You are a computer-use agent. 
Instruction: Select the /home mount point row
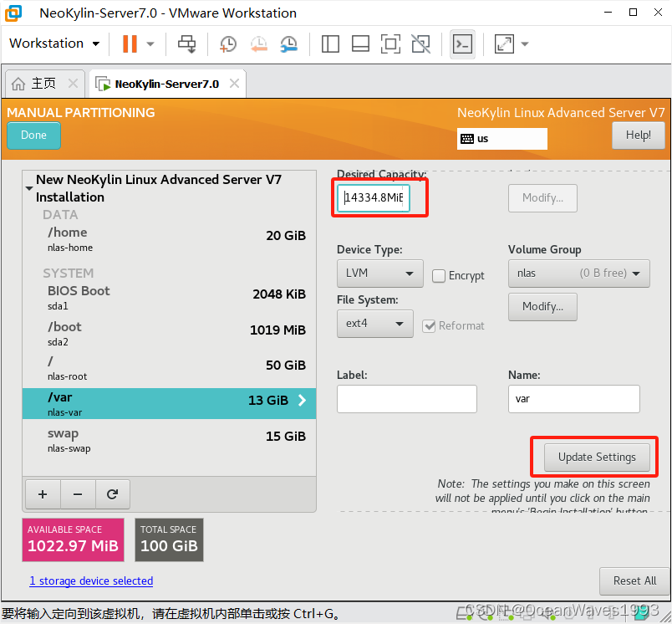[170, 238]
